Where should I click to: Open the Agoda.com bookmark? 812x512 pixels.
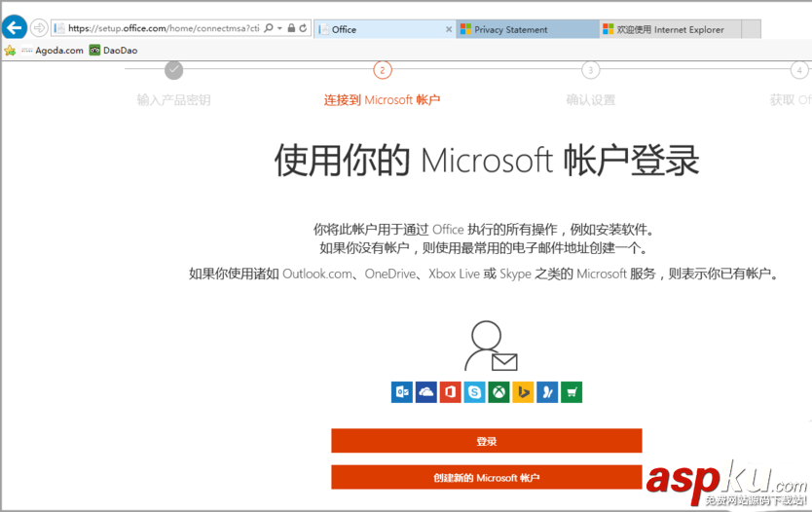coord(53,51)
